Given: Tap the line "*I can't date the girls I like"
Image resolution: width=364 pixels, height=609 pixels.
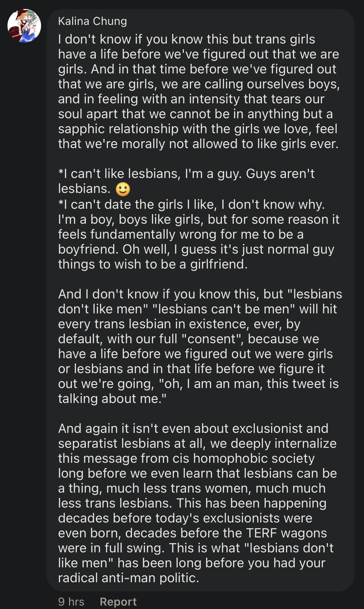Looking at the screenshot, I should pyautogui.click(x=191, y=204).
